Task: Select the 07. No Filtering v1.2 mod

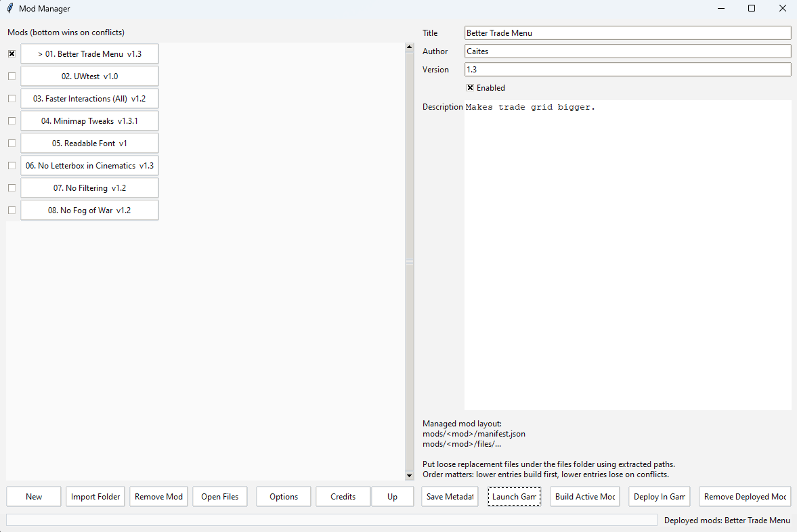Action: pyautogui.click(x=89, y=188)
